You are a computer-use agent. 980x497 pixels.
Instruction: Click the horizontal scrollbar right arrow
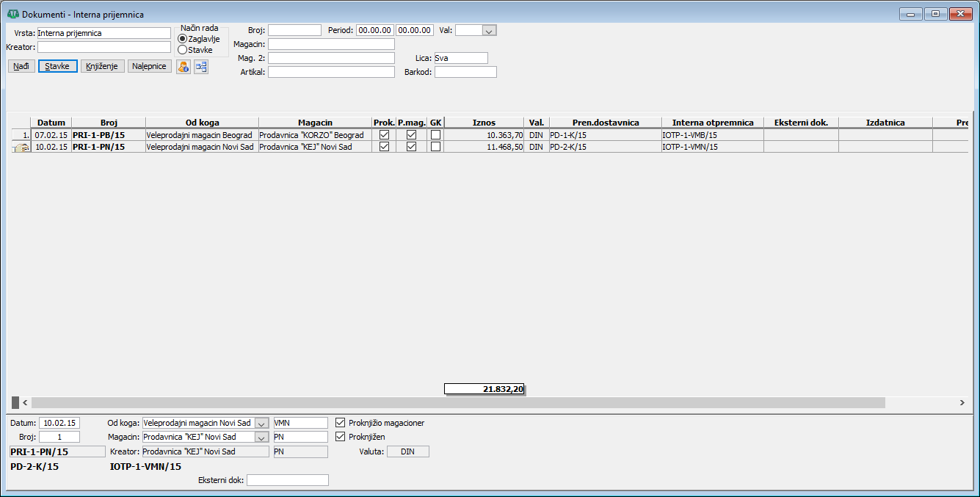coord(962,403)
